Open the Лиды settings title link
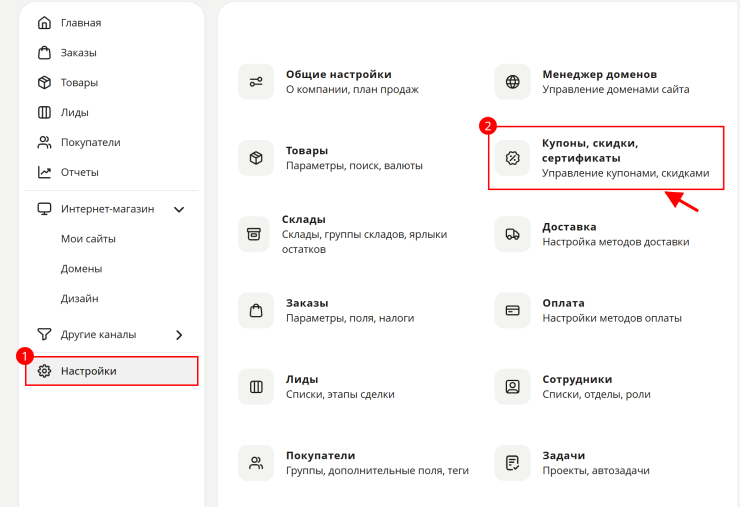 coord(302,379)
